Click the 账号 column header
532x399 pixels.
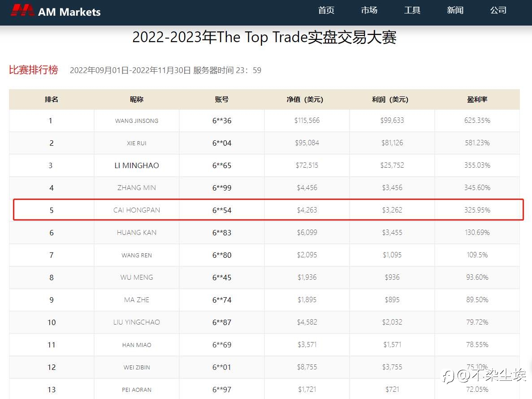(221, 100)
